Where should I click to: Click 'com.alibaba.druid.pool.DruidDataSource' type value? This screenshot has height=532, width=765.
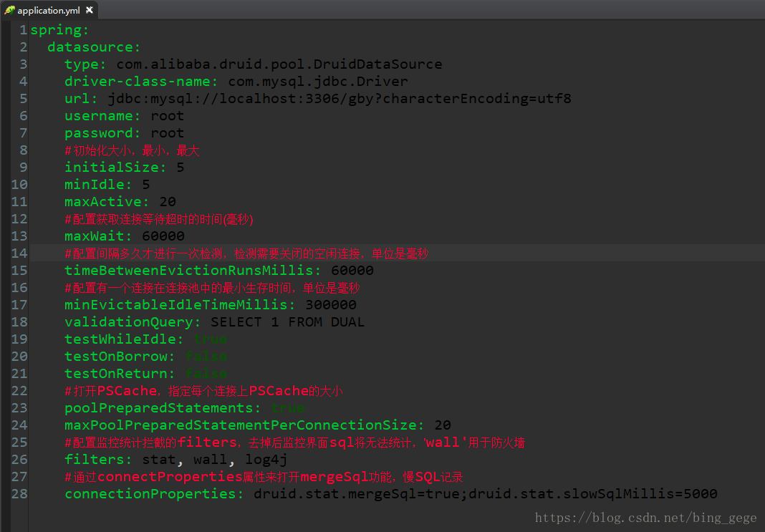279,64
